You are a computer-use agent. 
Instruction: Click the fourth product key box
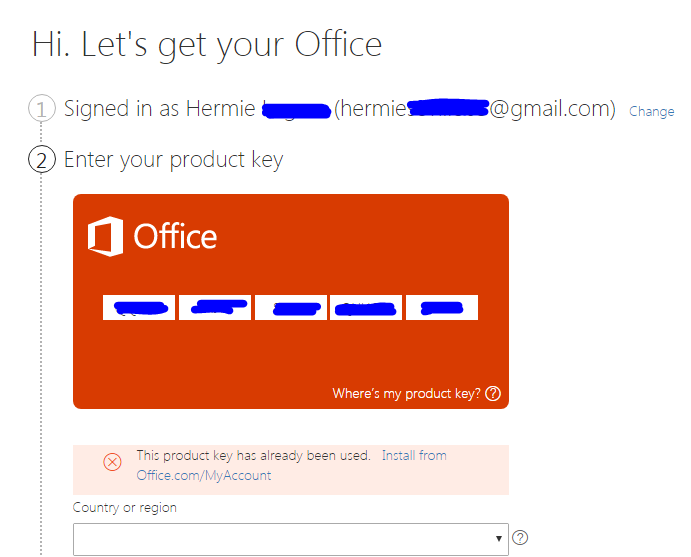pyautogui.click(x=366, y=307)
